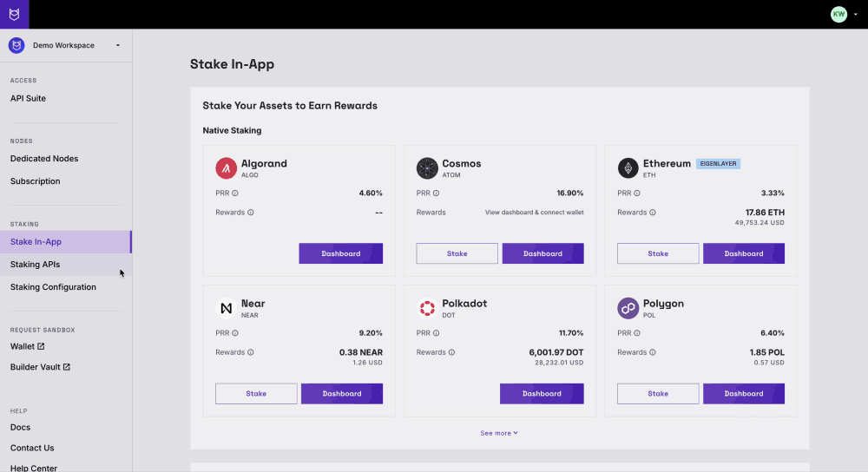
Task: Click the 17.86 ETH rewards value
Action: pyautogui.click(x=765, y=213)
